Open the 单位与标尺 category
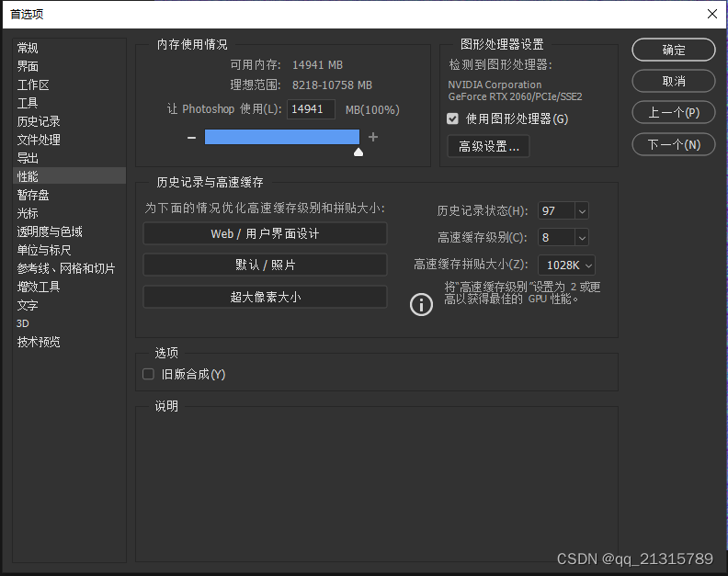Image resolution: width=728 pixels, height=576 pixels. coord(69,250)
